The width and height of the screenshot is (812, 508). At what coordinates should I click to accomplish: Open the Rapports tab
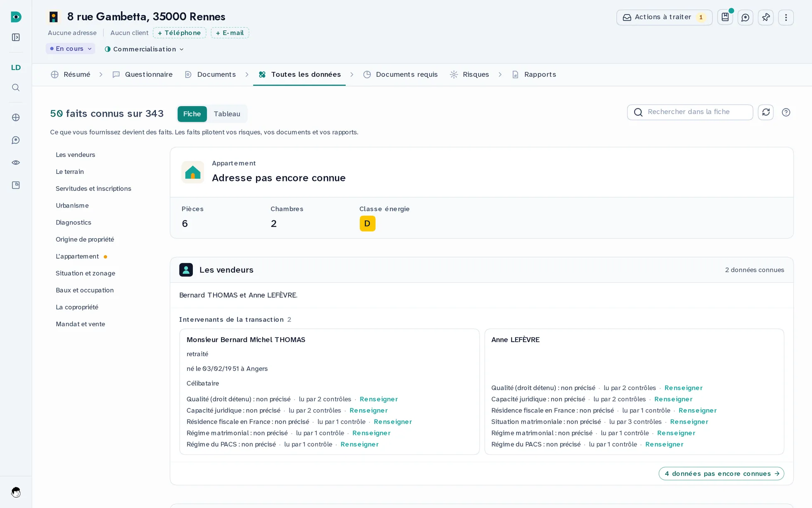[x=534, y=75]
